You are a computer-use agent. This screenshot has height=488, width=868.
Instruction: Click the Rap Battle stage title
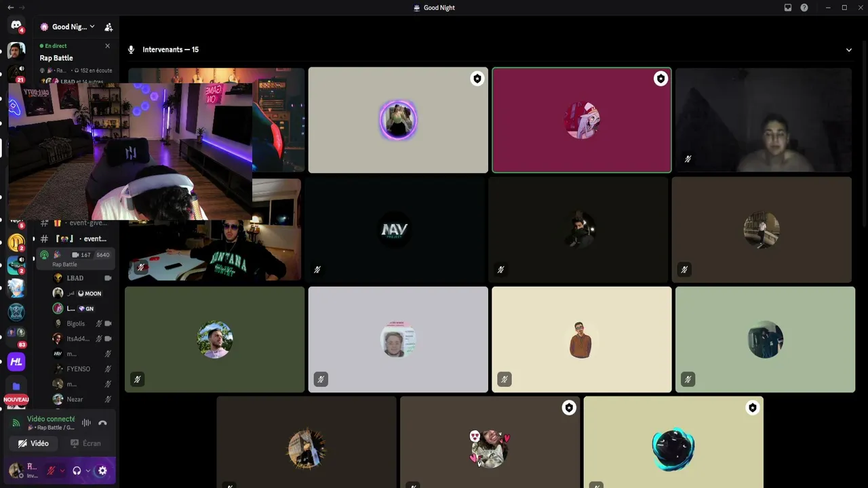click(56, 58)
